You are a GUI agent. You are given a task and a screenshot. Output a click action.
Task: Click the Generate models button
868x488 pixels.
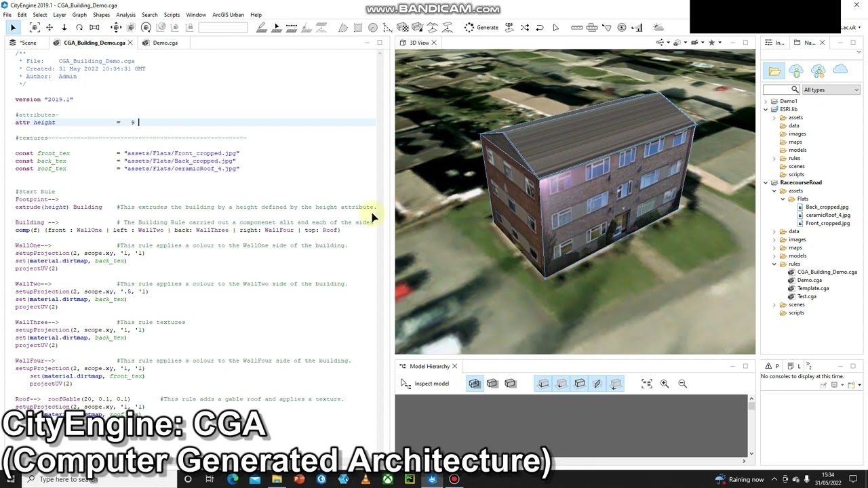[x=481, y=27]
